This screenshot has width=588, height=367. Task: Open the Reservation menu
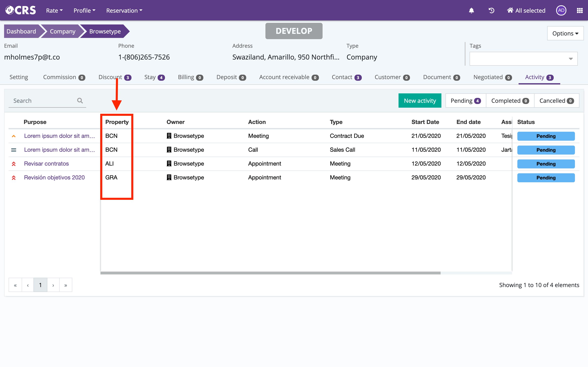click(x=124, y=10)
